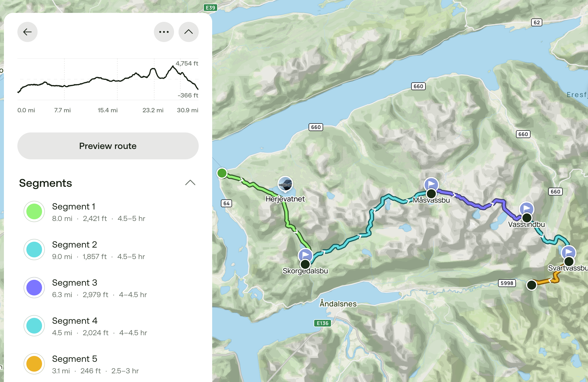Select the Måsvassbu flag waypoint
Image resolution: width=588 pixels, height=382 pixels.
[x=431, y=184]
